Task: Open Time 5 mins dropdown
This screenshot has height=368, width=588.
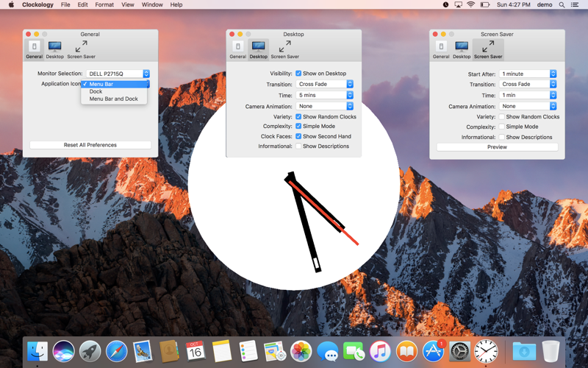Action: (x=324, y=95)
